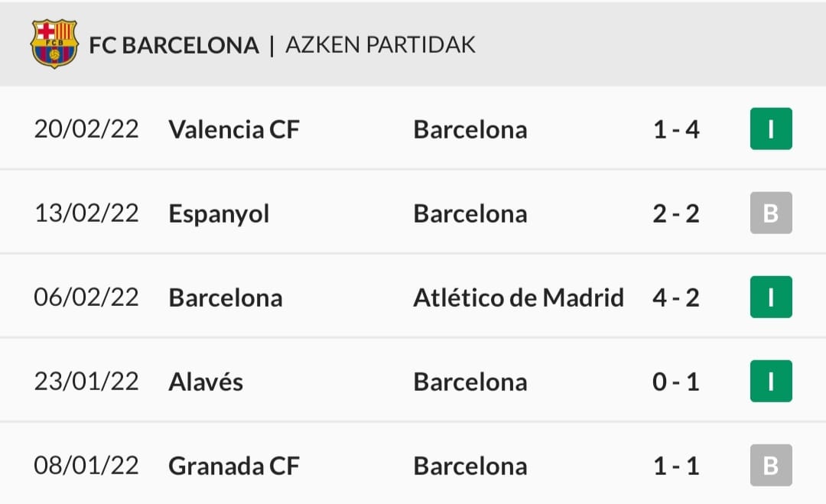Open Alavés team link
This screenshot has height=504, width=826.
[x=206, y=382]
